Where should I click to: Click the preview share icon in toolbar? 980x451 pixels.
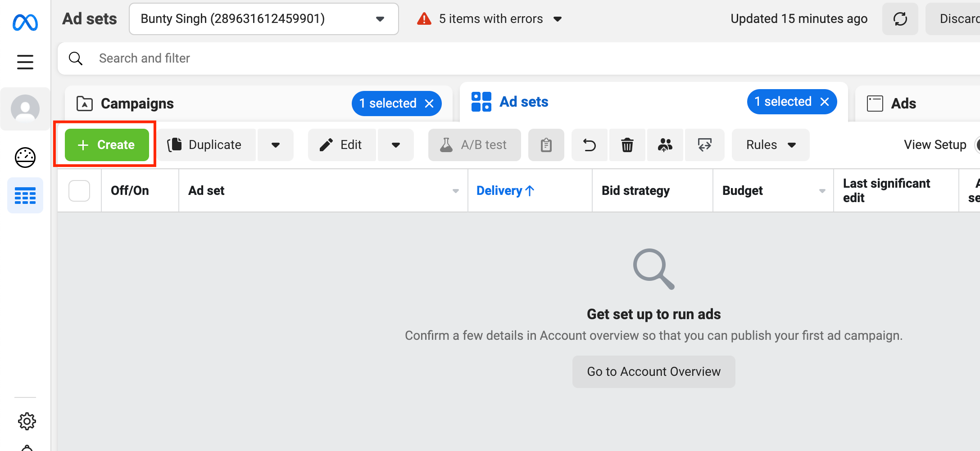tap(704, 145)
